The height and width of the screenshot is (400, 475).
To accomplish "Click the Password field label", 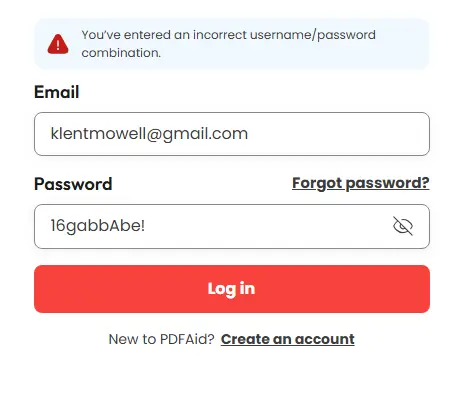I will [73, 184].
